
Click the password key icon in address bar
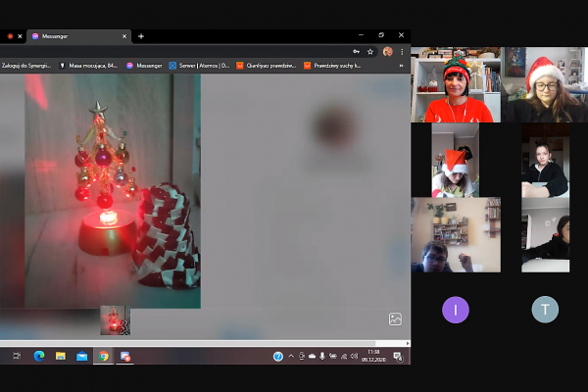coord(356,51)
